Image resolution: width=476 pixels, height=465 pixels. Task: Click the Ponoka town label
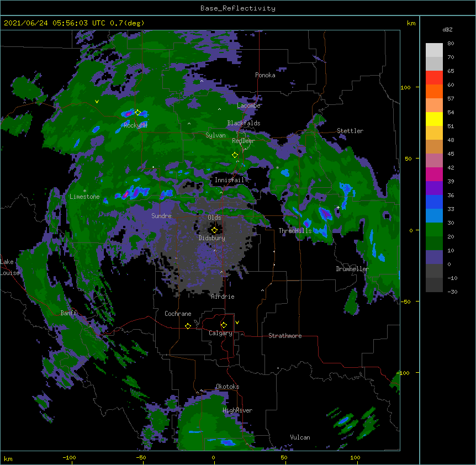(x=265, y=75)
